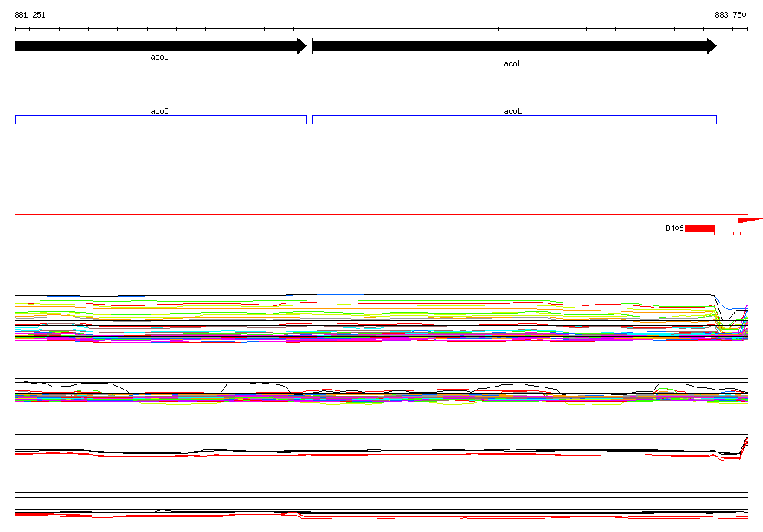Click the 883 750 end coordinate label
Screen dimensions: 763x532
pos(730,15)
